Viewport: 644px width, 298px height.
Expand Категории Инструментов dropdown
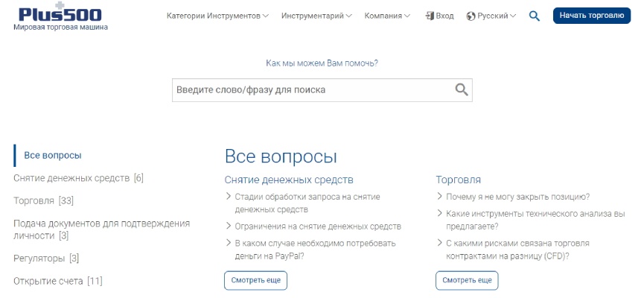click(217, 16)
